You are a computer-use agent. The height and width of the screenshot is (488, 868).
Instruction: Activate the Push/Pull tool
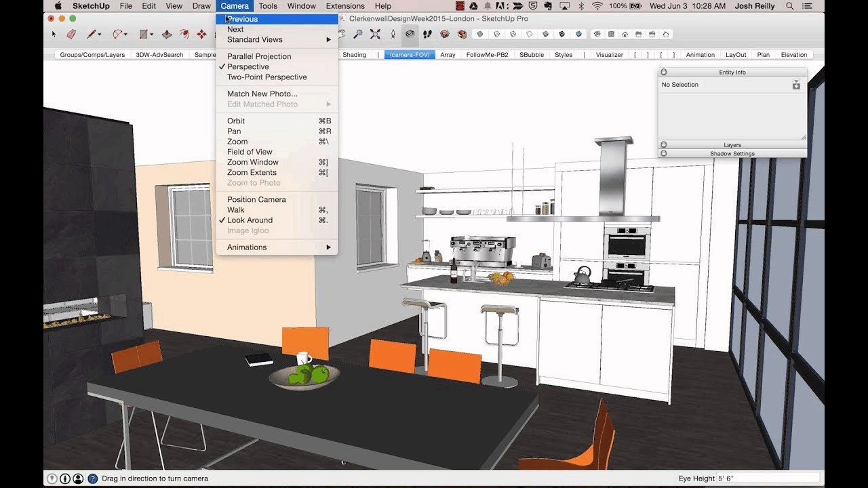[165, 34]
